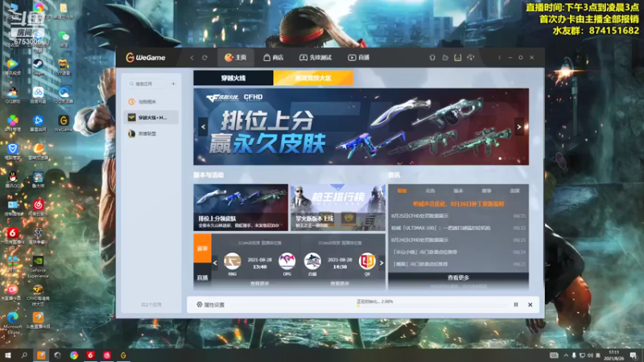Image resolution: width=644 pixels, height=362 pixels.
Task: Open the taskbar notification center
Action: point(634,356)
